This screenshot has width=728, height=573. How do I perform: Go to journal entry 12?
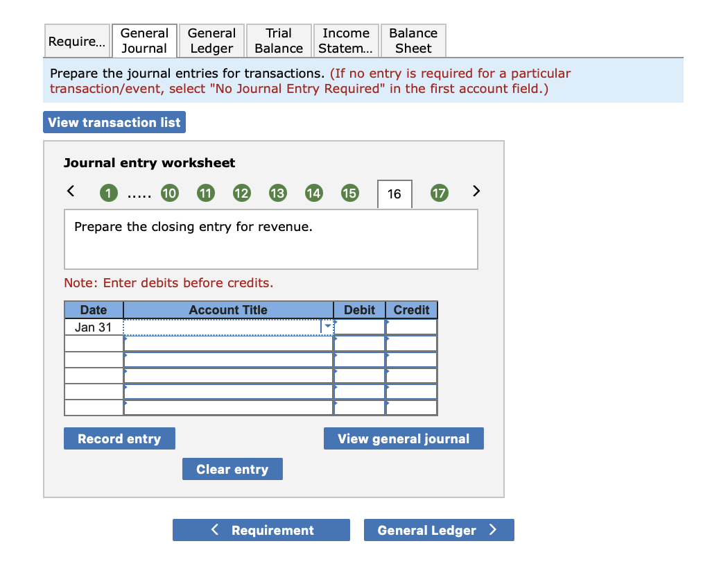click(x=241, y=193)
